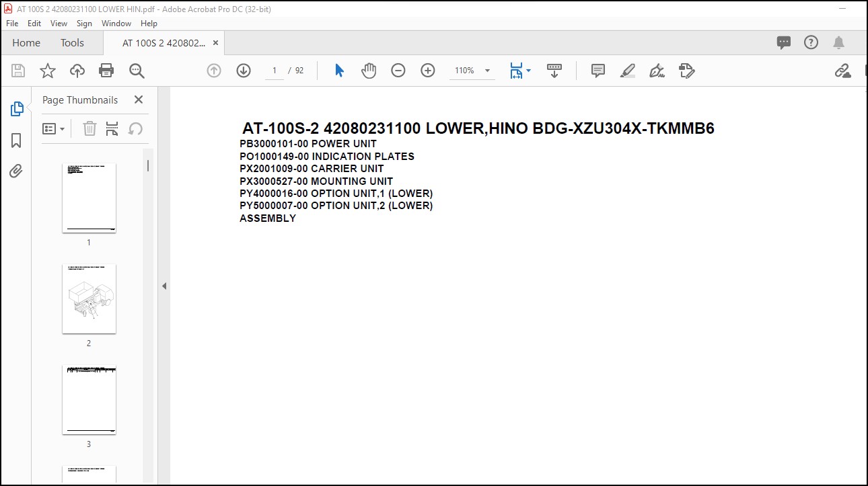This screenshot has width=868, height=486.
Task: Activate the Hand pan tool
Action: (369, 71)
